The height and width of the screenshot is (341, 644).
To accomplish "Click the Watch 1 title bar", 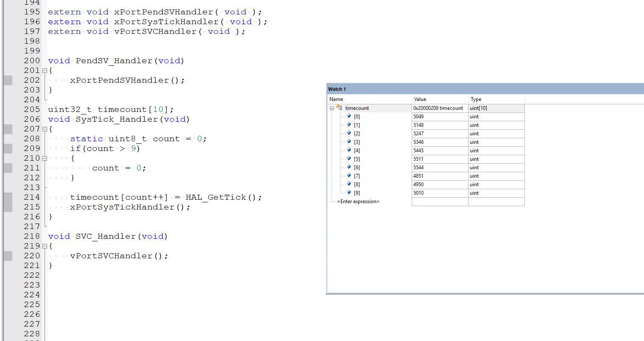I will (485, 89).
